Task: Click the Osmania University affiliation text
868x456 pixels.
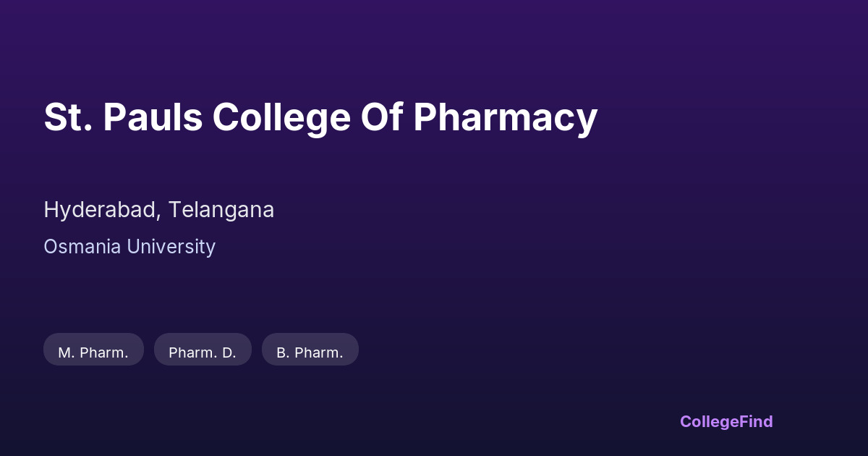Action: [x=129, y=247]
